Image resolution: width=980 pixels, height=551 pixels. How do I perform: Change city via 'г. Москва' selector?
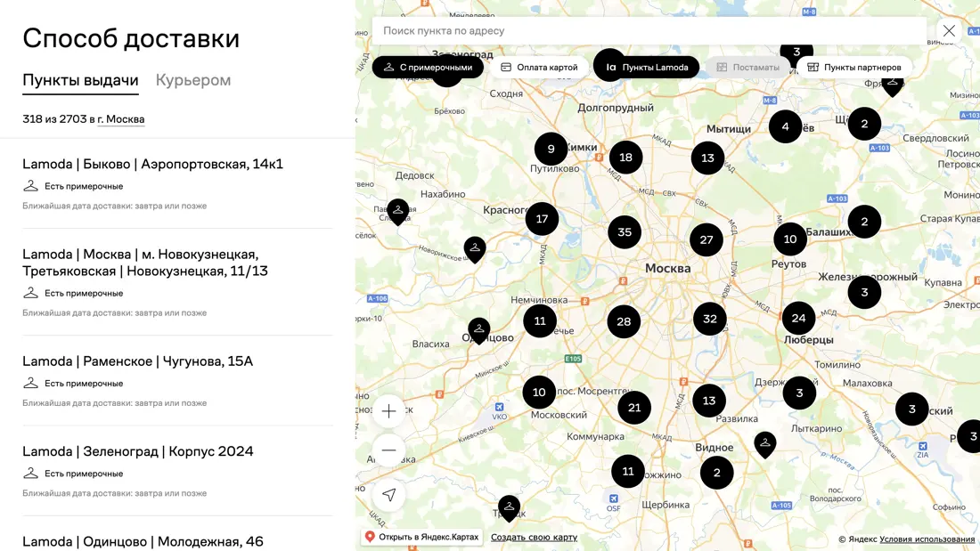(x=121, y=119)
